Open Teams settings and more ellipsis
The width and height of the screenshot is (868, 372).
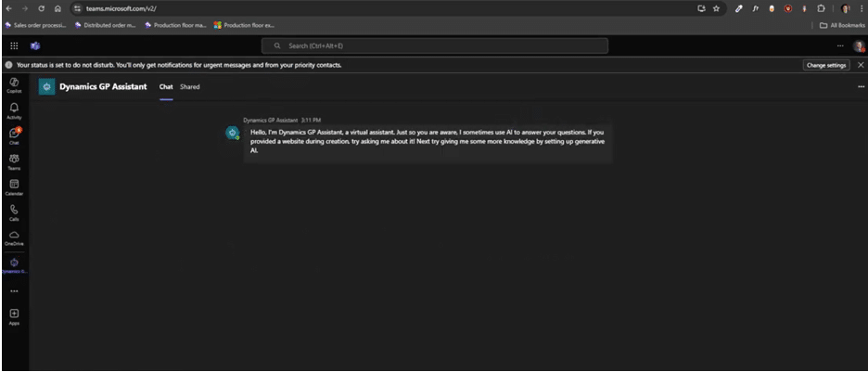pos(840,46)
